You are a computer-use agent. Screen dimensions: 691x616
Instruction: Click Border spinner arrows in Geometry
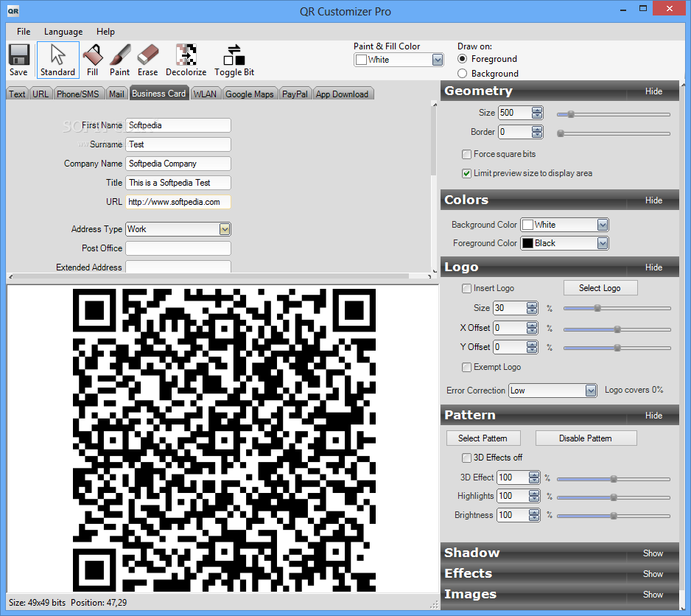(x=537, y=132)
